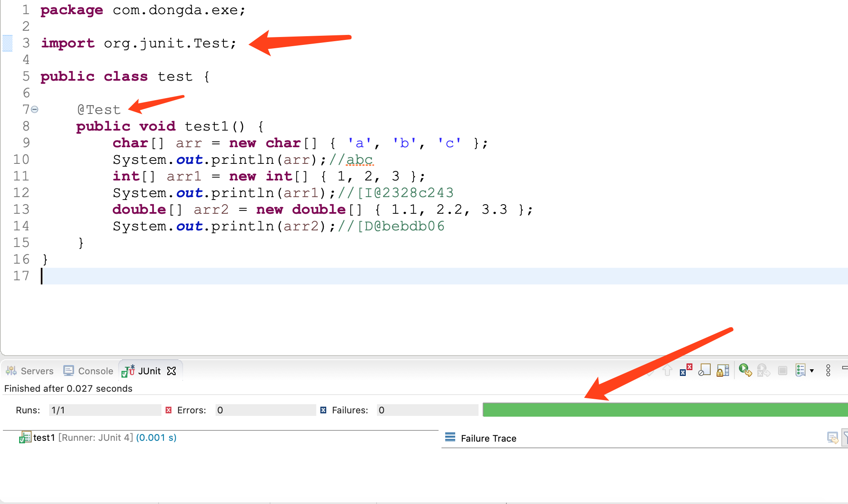The image size is (848, 504).
Task: Switch to the Console tab
Action: (x=88, y=371)
